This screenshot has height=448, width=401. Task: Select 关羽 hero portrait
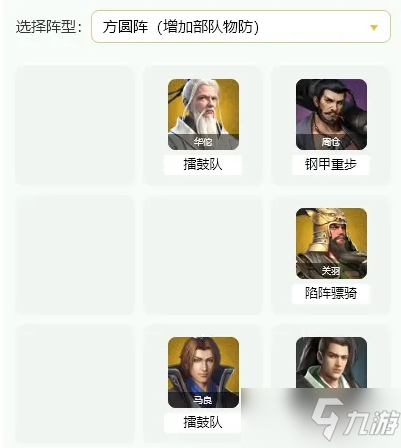pyautogui.click(x=331, y=243)
